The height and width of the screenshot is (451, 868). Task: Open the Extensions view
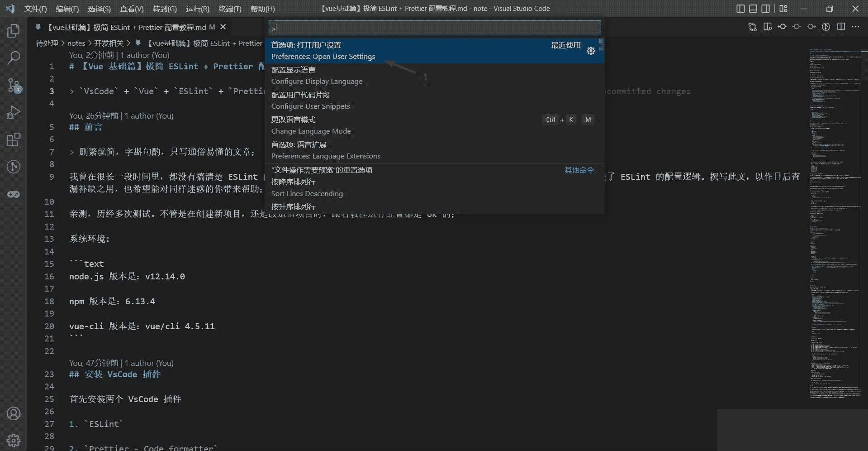[x=14, y=139]
